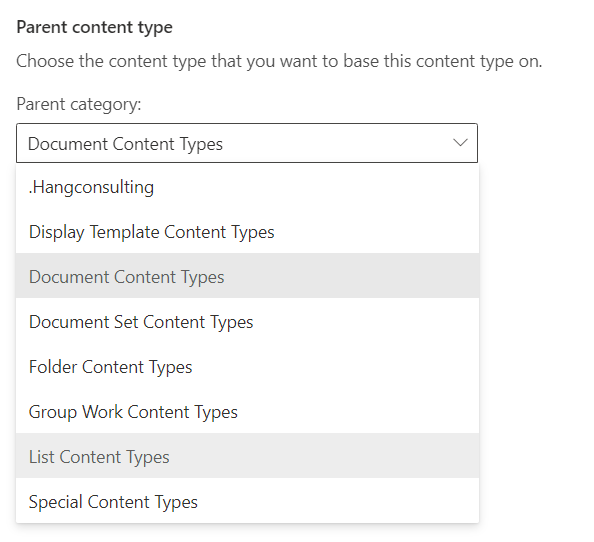Screen dimensions: 594x542
Task: Pick the highlighted Document Content Types option
Action: pyautogui.click(x=247, y=276)
